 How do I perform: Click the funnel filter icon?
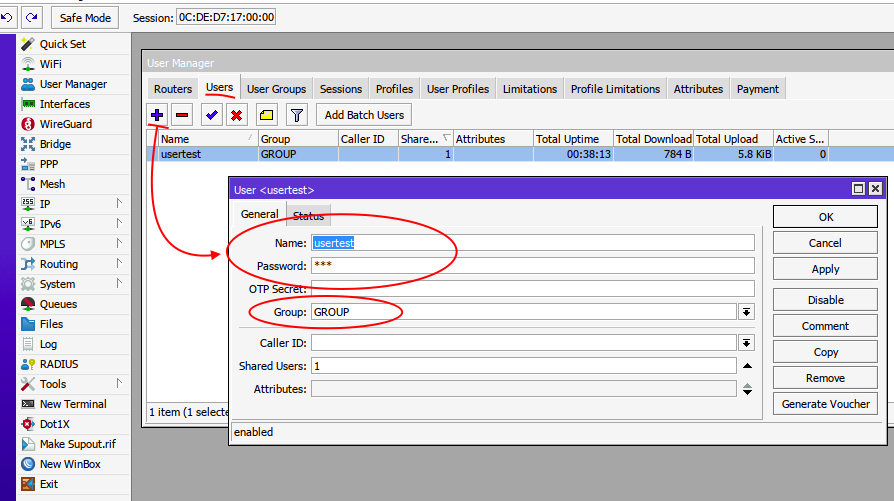pos(296,115)
